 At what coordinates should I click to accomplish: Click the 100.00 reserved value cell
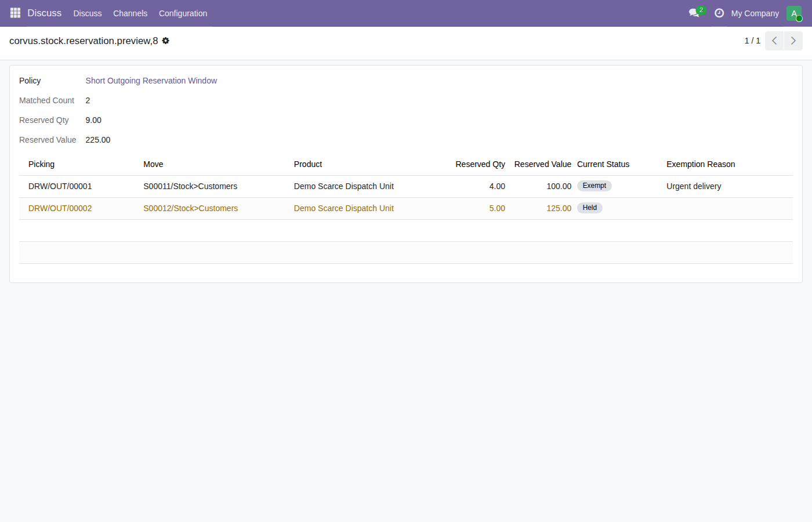tap(559, 186)
